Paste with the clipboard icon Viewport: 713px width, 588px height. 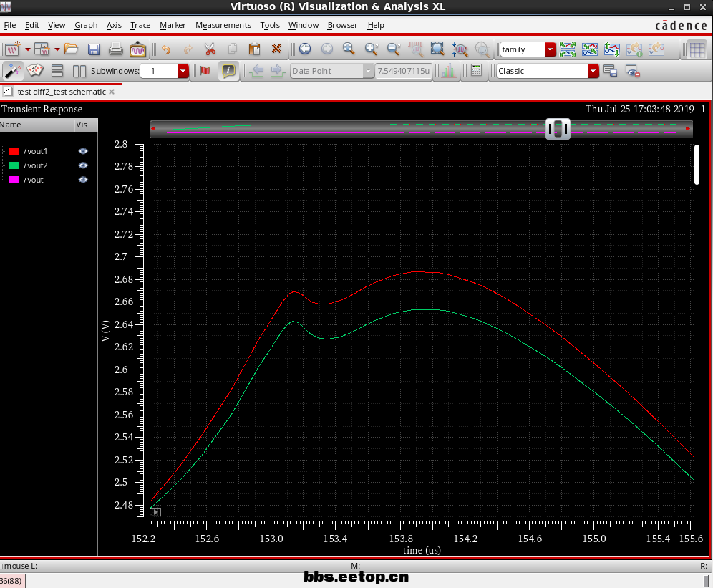pyautogui.click(x=255, y=49)
